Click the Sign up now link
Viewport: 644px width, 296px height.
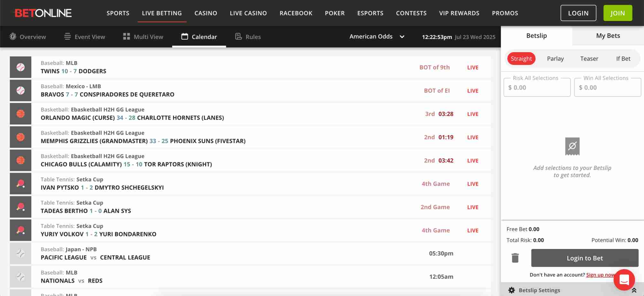point(600,275)
